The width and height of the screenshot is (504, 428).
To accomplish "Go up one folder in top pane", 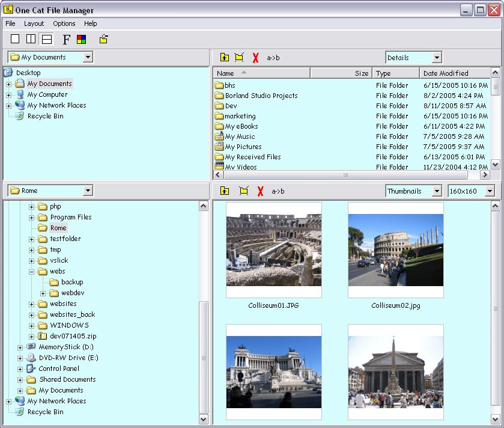I will tap(224, 57).
